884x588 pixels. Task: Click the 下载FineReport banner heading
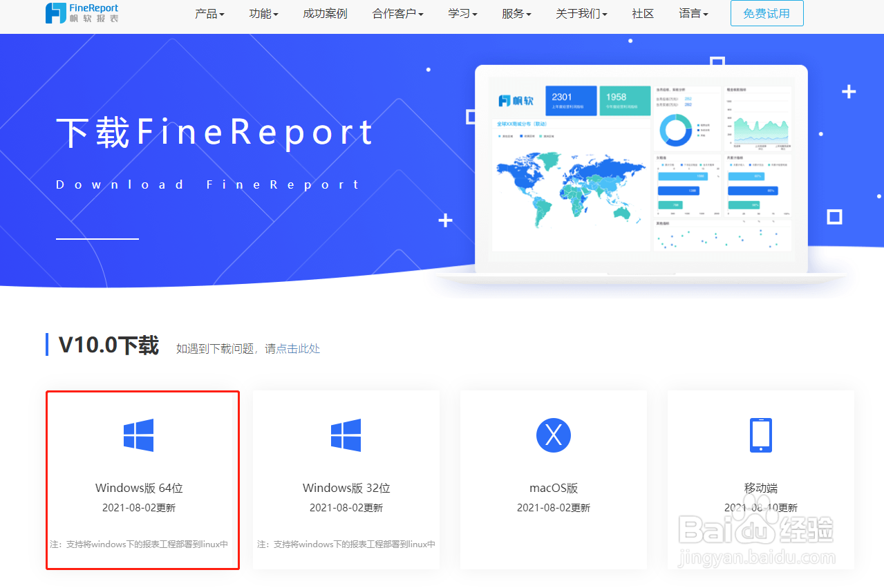(215, 133)
